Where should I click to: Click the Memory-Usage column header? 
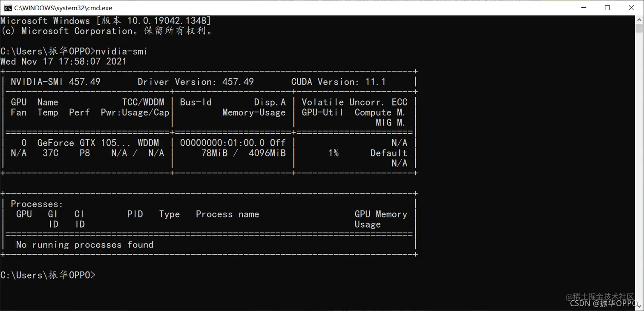254,112
